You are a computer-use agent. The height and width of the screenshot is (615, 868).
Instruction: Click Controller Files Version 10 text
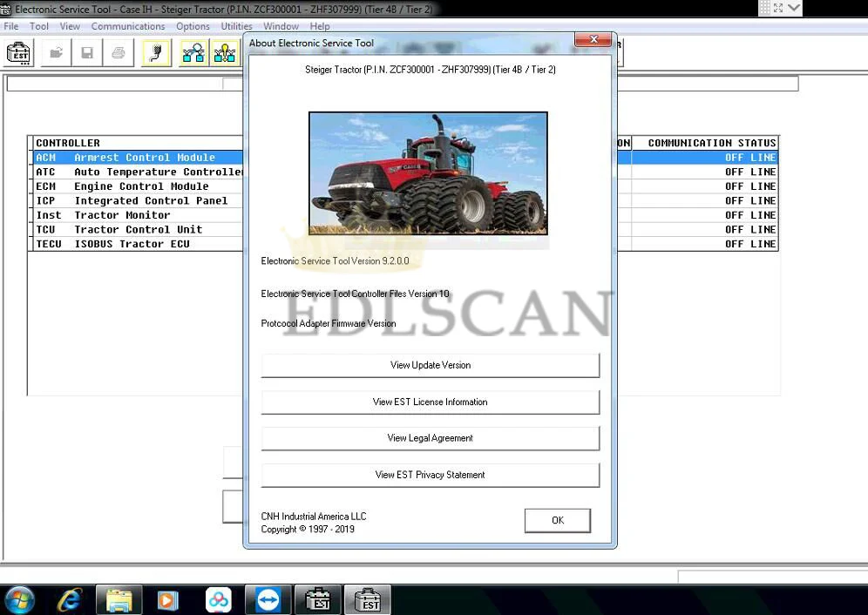(355, 294)
